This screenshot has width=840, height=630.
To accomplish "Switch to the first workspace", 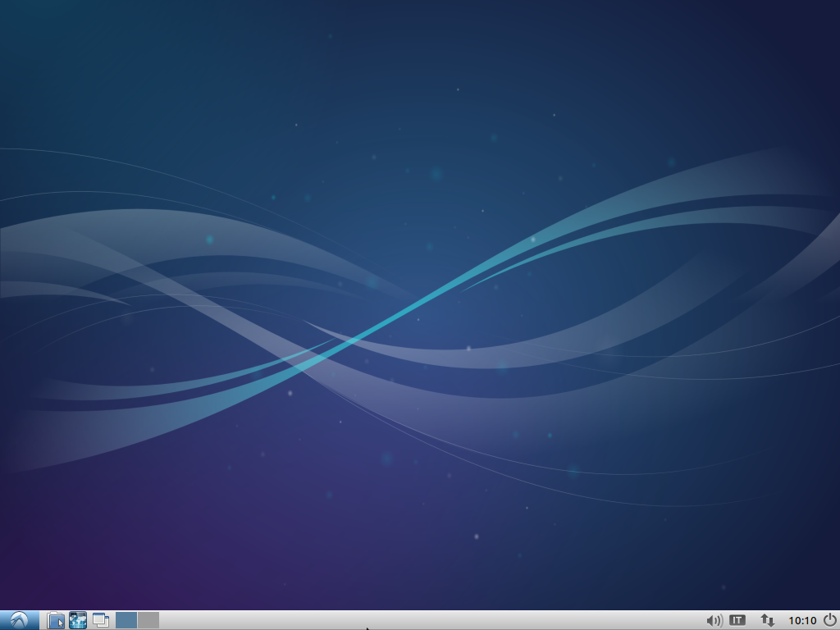I will tap(126, 620).
